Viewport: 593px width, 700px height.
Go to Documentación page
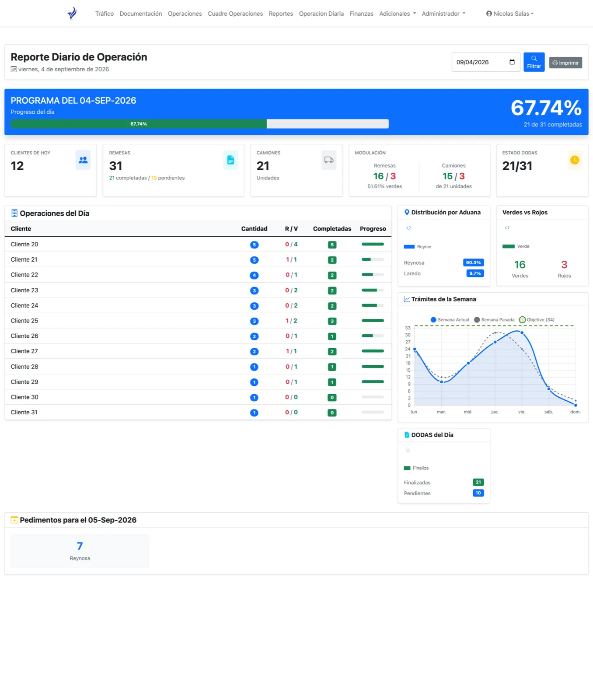click(141, 14)
